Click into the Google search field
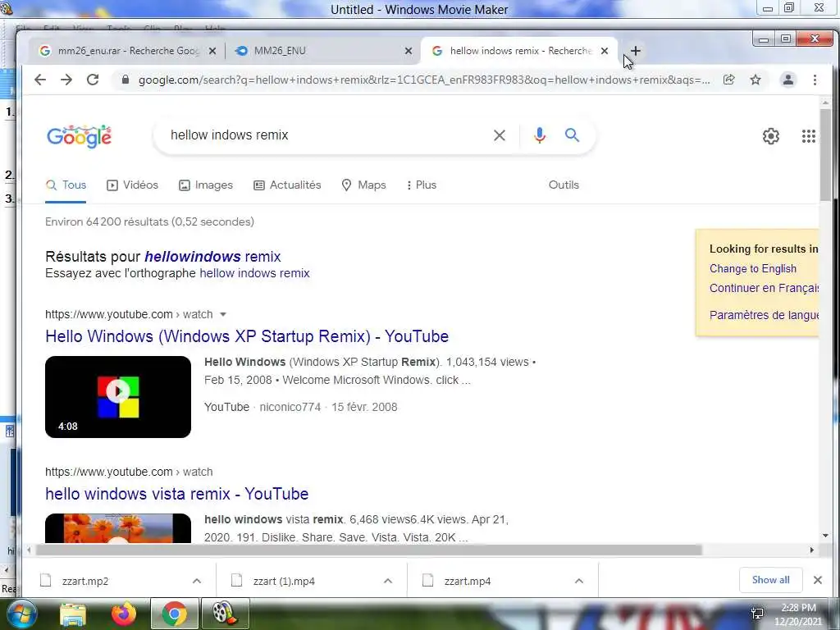The image size is (840, 630). click(x=326, y=135)
